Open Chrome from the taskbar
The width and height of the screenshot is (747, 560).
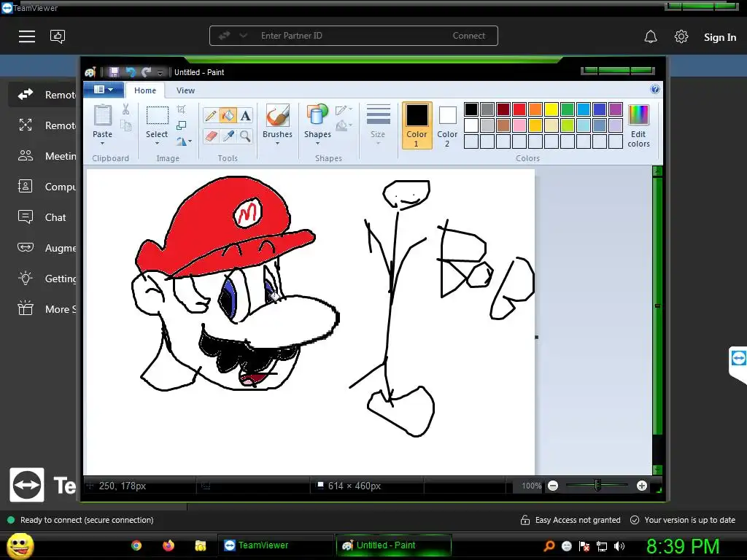pos(136,545)
